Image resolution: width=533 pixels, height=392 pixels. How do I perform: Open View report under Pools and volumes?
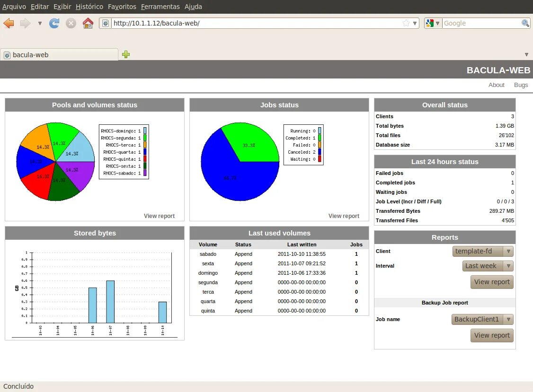159,216
